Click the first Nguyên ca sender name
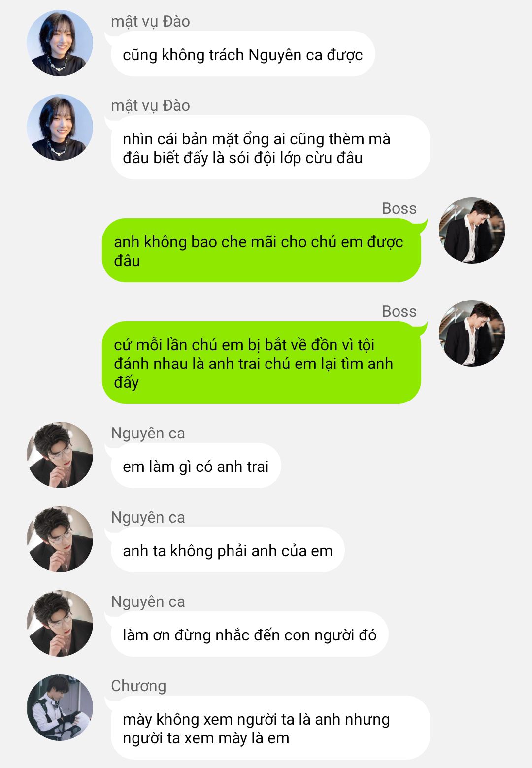The height and width of the screenshot is (768, 532). click(x=148, y=433)
